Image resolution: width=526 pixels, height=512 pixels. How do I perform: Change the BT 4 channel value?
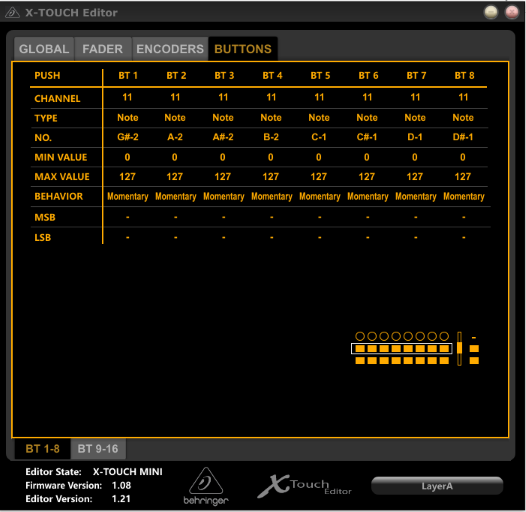271,97
